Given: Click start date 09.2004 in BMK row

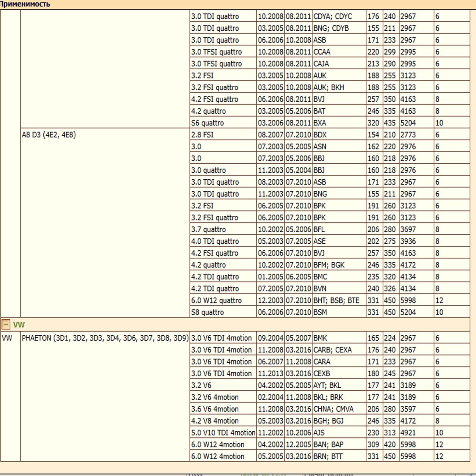Looking at the screenshot, I should tap(270, 338).
